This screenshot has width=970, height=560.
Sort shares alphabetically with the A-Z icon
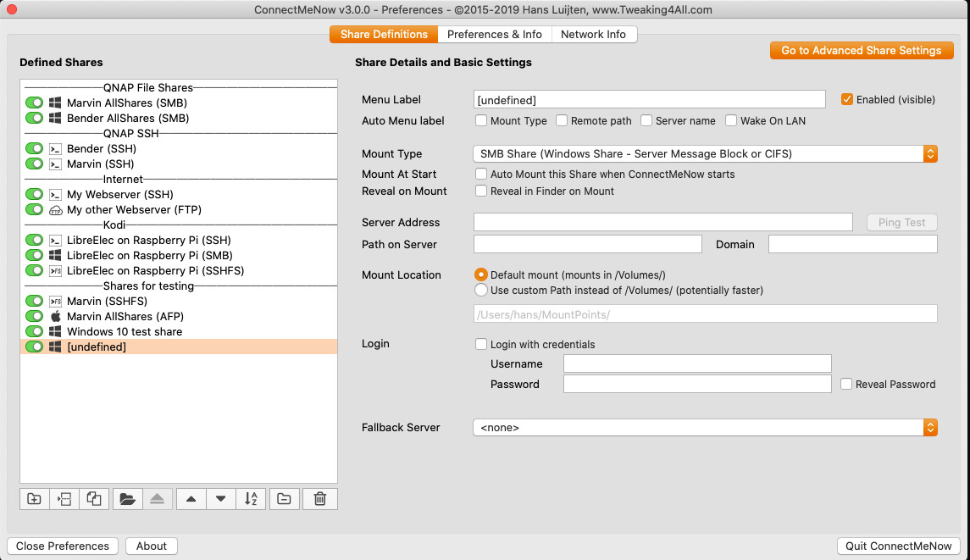coord(251,499)
